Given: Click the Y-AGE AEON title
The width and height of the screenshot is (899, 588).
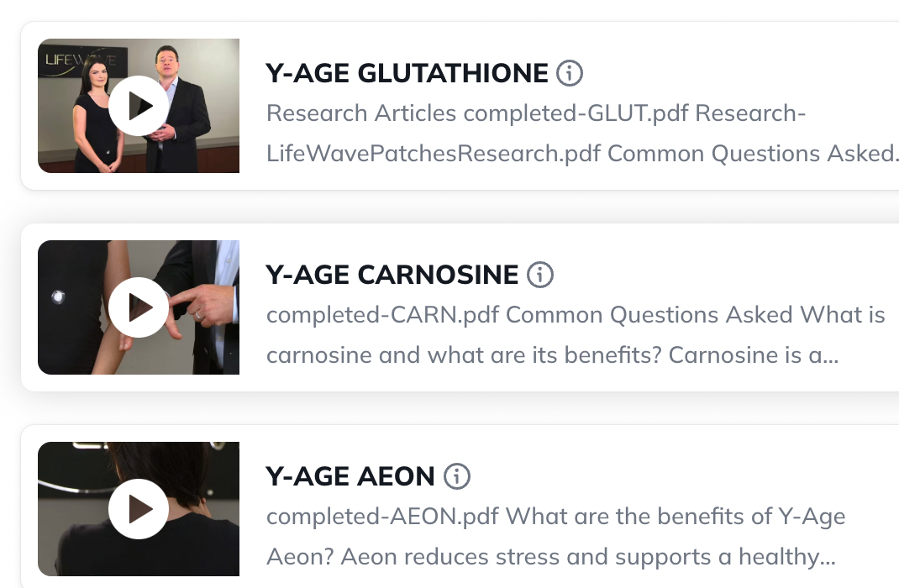Looking at the screenshot, I should click(x=350, y=477).
